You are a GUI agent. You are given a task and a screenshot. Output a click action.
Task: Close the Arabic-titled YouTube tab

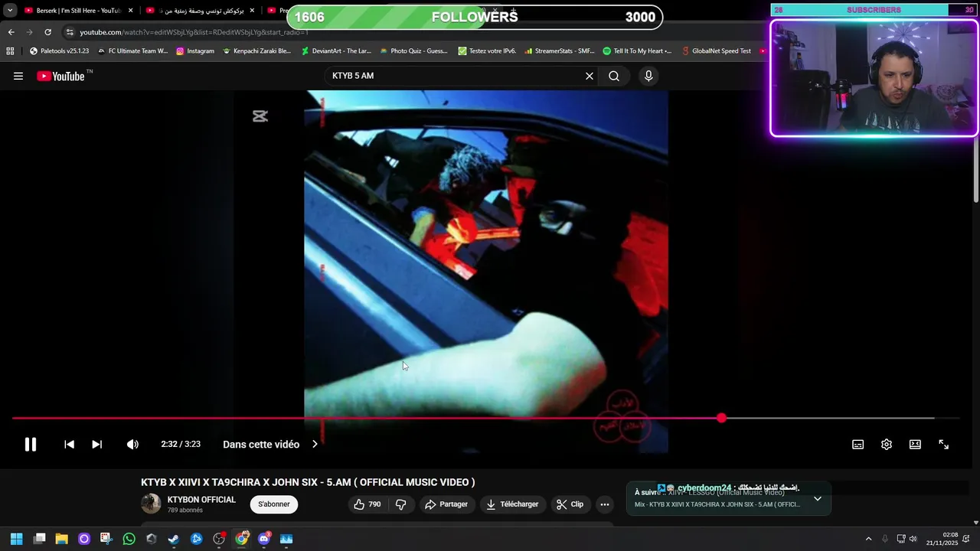click(252, 11)
